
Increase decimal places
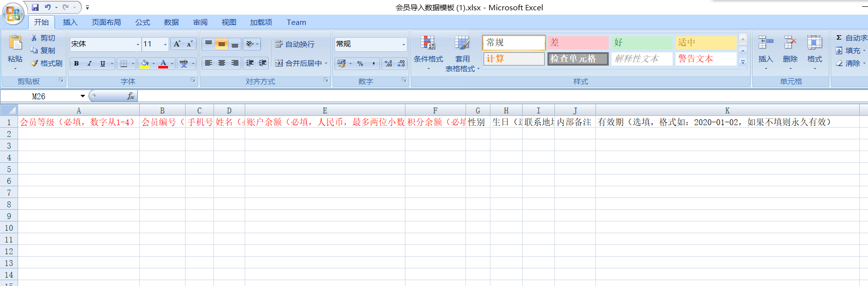388,64
